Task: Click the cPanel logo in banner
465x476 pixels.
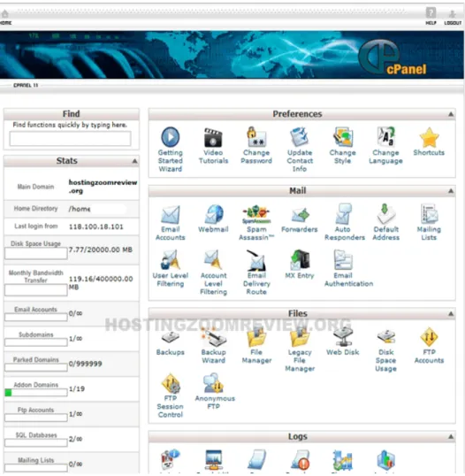Action: pyautogui.click(x=393, y=58)
